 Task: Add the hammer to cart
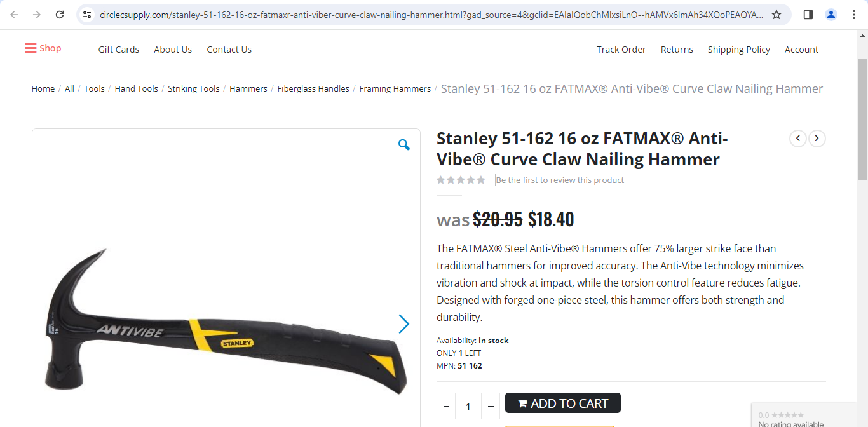coord(563,403)
